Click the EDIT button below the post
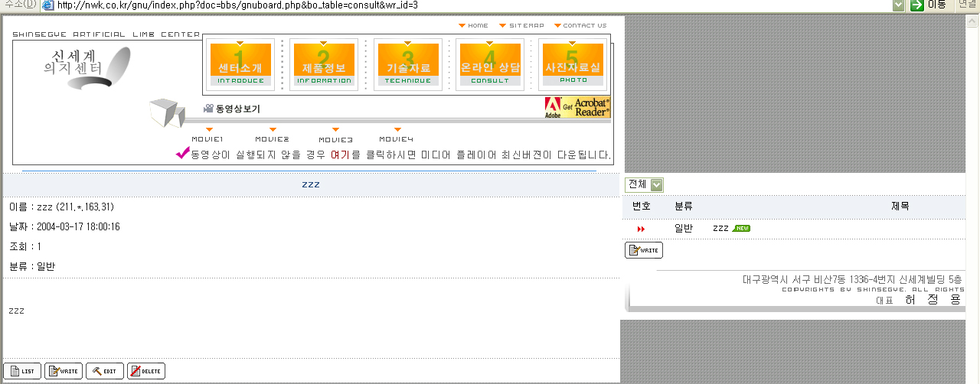This screenshot has height=384, width=980. pos(105,371)
